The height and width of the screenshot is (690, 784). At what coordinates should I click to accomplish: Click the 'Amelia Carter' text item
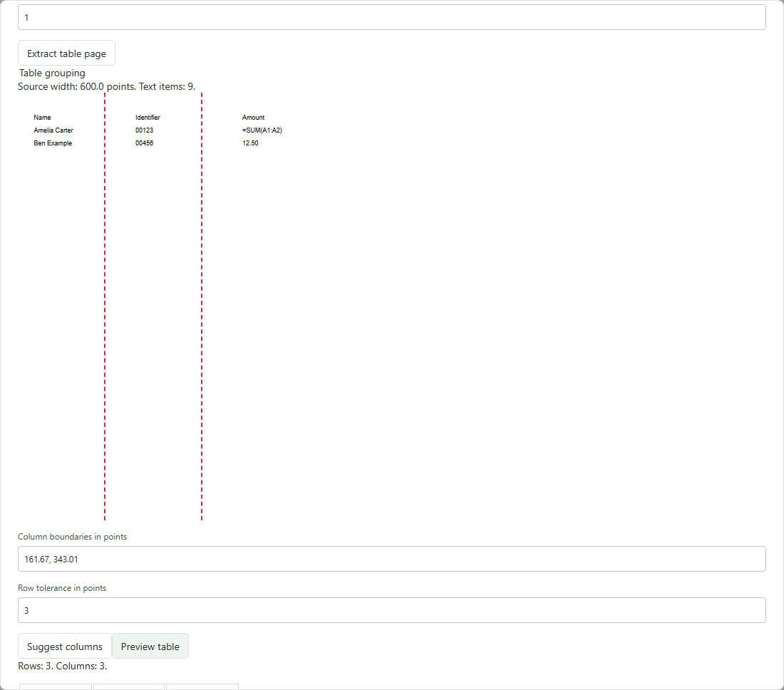[53, 130]
